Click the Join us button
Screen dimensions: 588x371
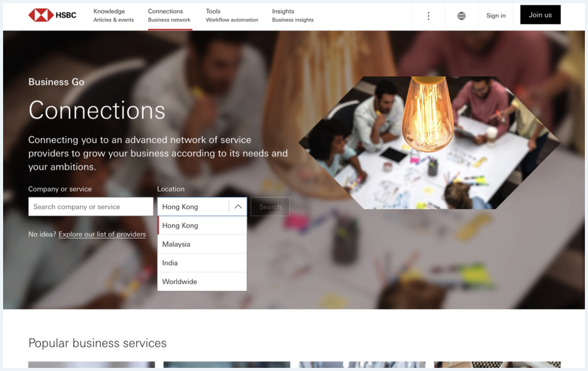pyautogui.click(x=540, y=14)
